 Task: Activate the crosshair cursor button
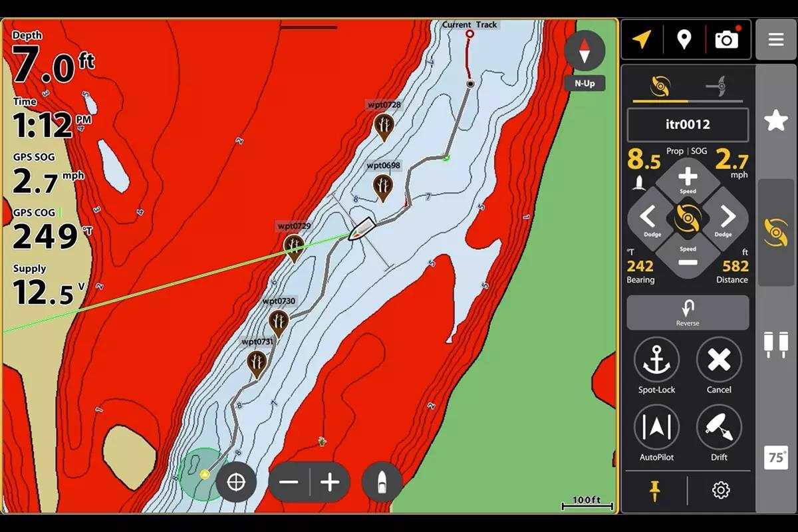click(236, 481)
